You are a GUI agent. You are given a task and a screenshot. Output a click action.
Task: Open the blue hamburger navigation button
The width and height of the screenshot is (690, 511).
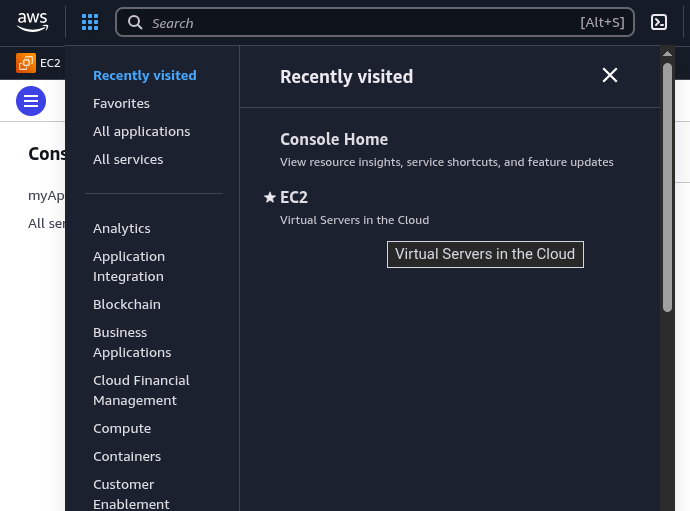pos(31,101)
